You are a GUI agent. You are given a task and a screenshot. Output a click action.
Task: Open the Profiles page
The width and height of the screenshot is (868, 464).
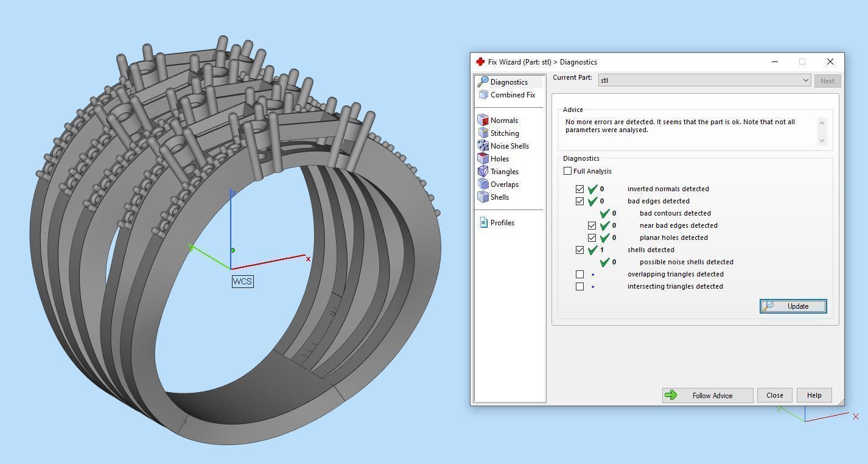click(x=502, y=223)
